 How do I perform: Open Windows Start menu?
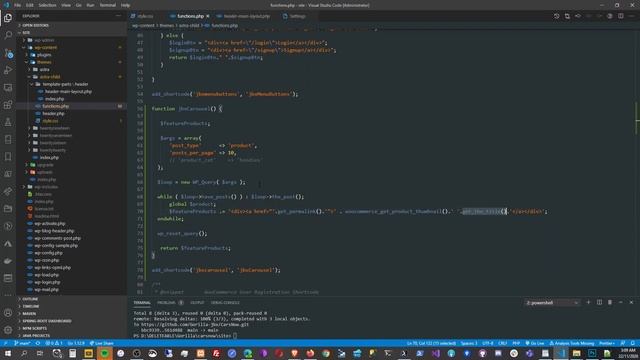pyautogui.click(x=8, y=353)
